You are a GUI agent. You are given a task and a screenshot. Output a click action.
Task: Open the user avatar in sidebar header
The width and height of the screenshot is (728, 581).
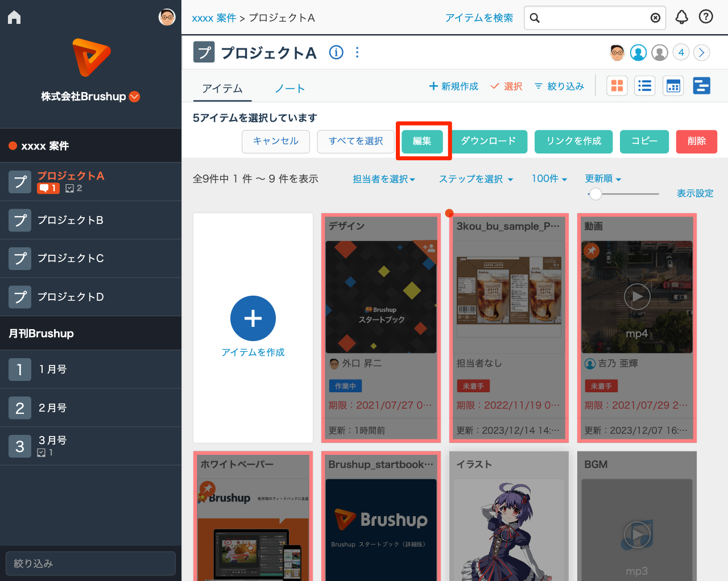point(167,17)
